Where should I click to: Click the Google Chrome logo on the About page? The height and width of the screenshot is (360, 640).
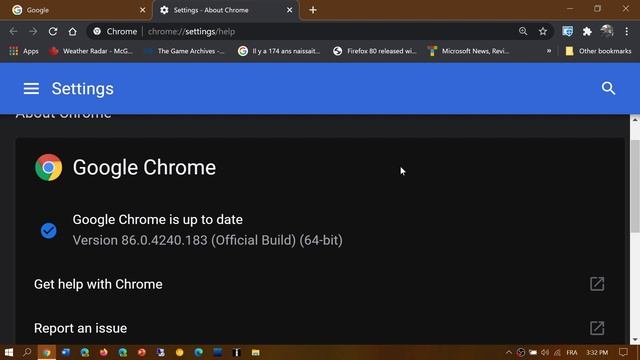[49, 167]
